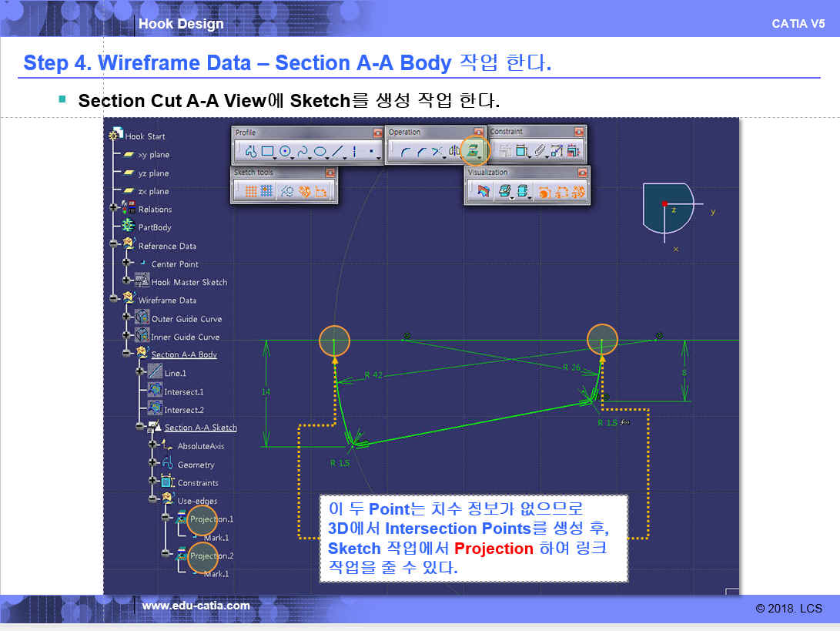Select the Circle tool in Profile toolbar
The image size is (840, 631).
click(x=285, y=152)
